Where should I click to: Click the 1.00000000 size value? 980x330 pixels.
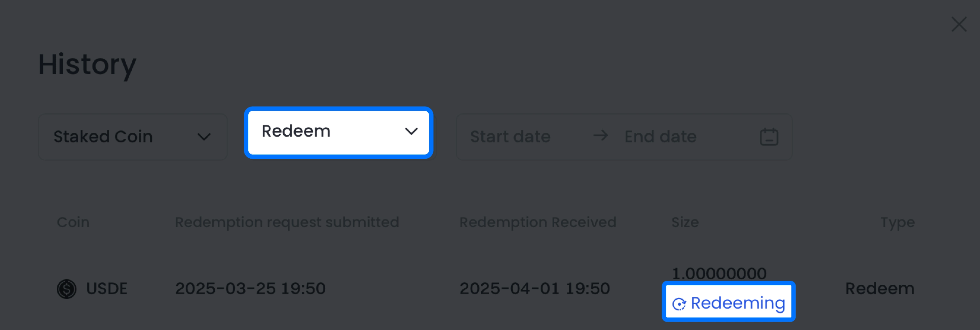(x=719, y=273)
